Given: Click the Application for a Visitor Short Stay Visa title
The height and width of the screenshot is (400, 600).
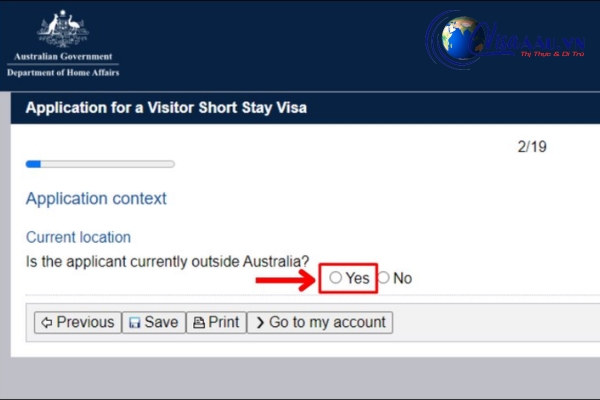Looking at the screenshot, I should 166,108.
